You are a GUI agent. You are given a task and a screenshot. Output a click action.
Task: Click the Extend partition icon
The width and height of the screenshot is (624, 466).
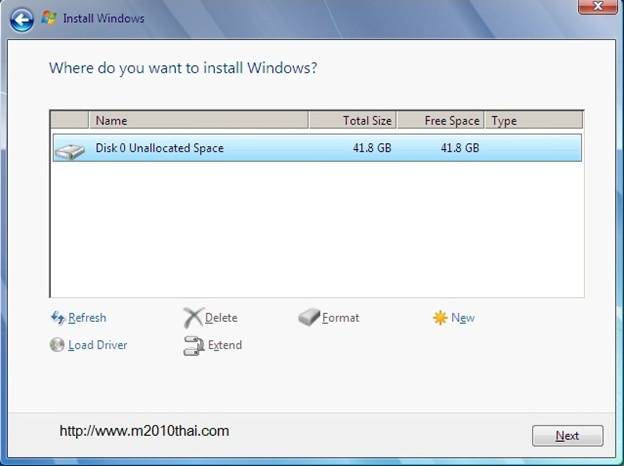pos(194,345)
